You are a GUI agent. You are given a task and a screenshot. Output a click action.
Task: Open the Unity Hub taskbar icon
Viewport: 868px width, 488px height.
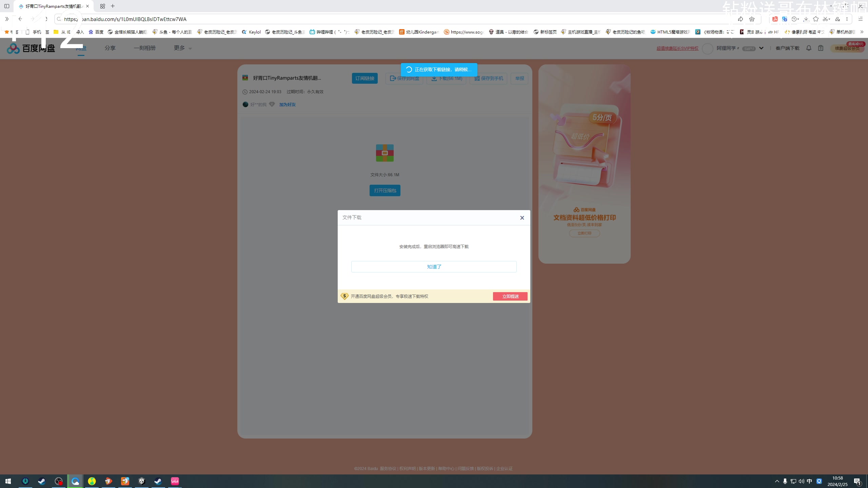(142, 481)
